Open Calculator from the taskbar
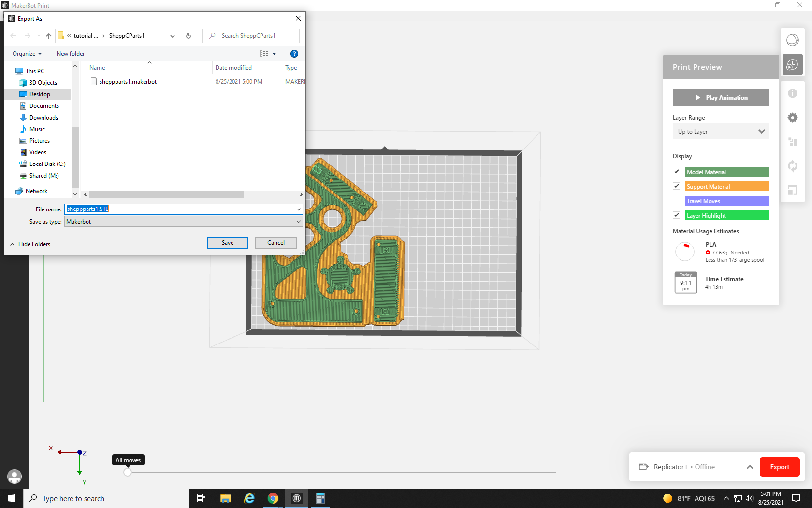Viewport: 812px width, 508px height. click(320, 498)
